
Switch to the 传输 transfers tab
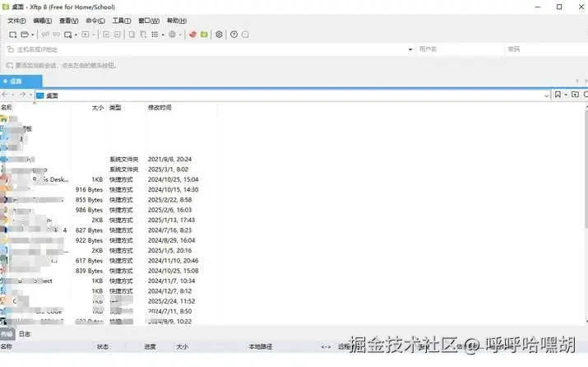(7, 333)
